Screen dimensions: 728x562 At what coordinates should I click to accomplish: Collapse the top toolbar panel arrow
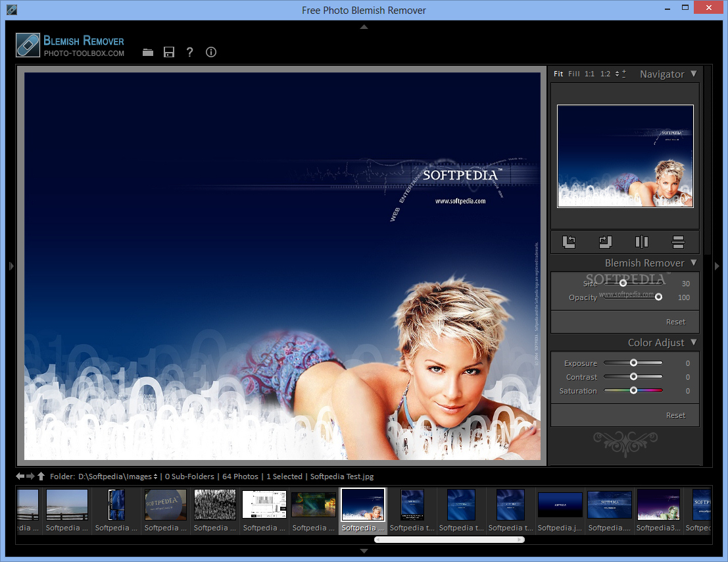tap(364, 27)
